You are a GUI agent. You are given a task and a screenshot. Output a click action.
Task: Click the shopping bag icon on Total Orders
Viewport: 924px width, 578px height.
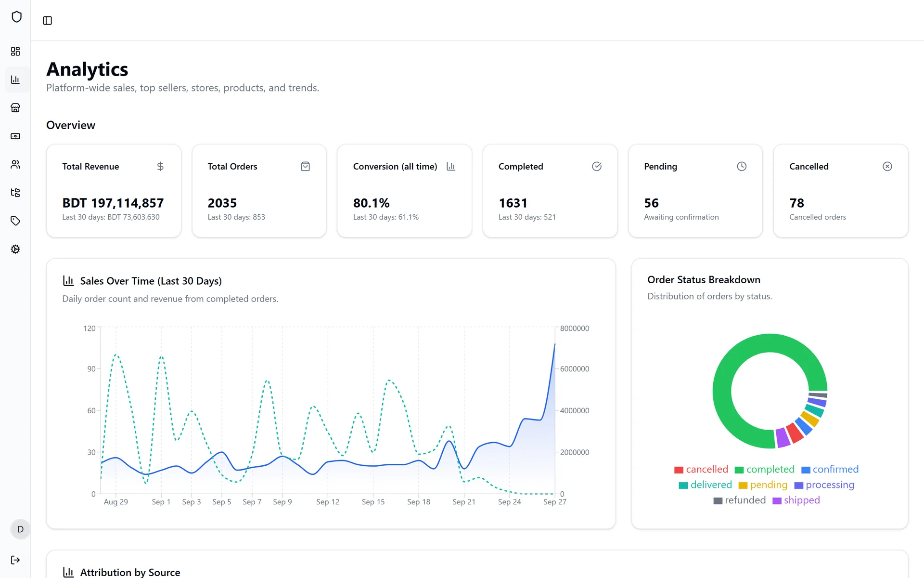306,166
